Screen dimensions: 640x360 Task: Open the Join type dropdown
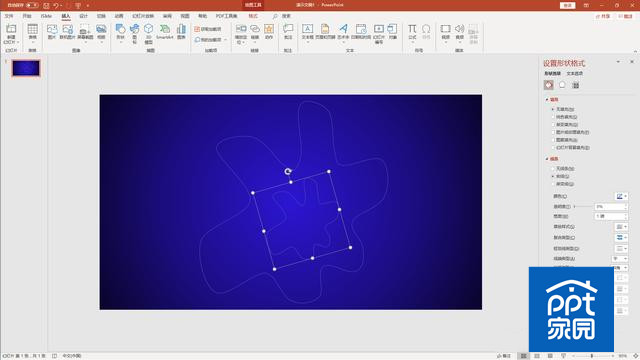[x=620, y=268]
